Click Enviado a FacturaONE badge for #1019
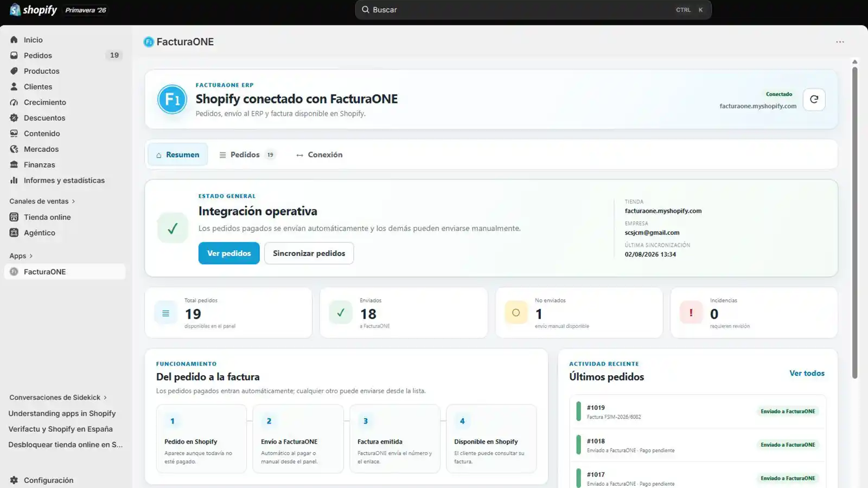 788,412
